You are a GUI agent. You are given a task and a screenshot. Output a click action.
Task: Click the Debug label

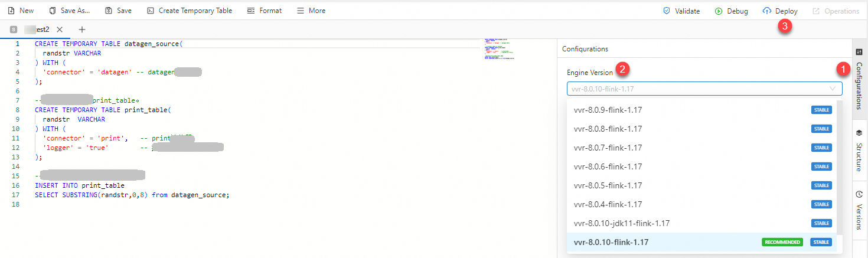(x=738, y=11)
